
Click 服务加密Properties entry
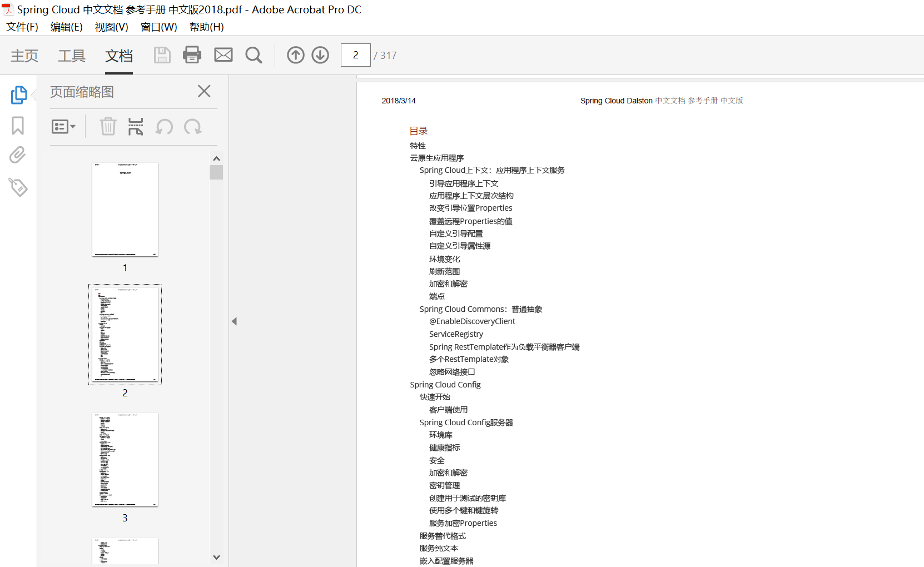point(463,523)
